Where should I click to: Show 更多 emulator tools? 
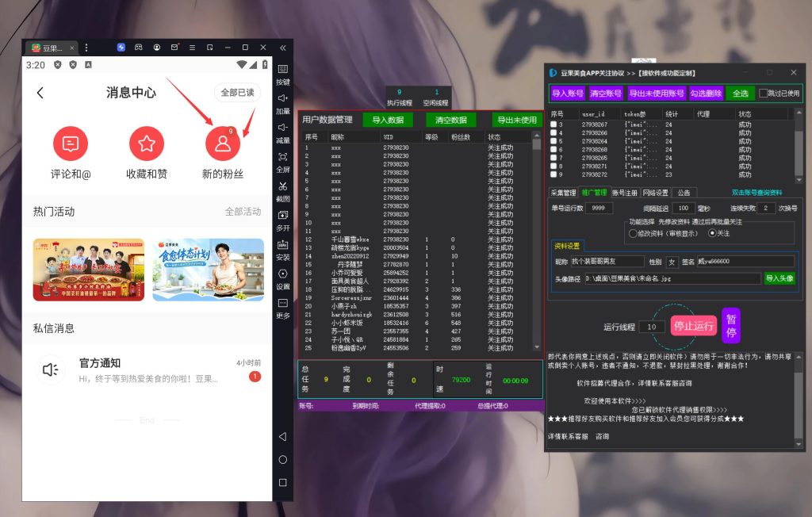pyautogui.click(x=283, y=303)
